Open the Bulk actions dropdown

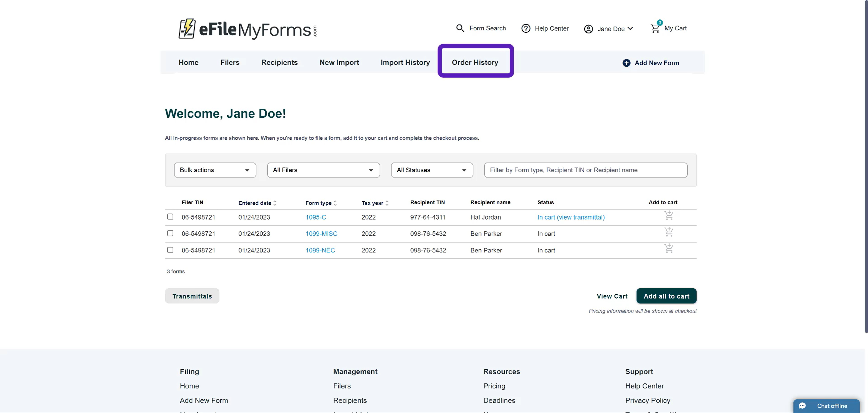[215, 170]
